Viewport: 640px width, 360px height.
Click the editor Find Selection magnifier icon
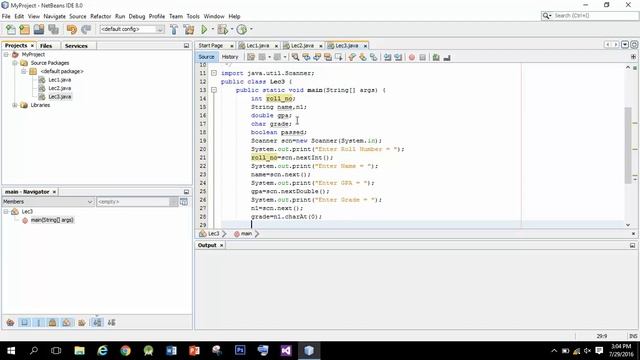pyautogui.click(x=295, y=57)
